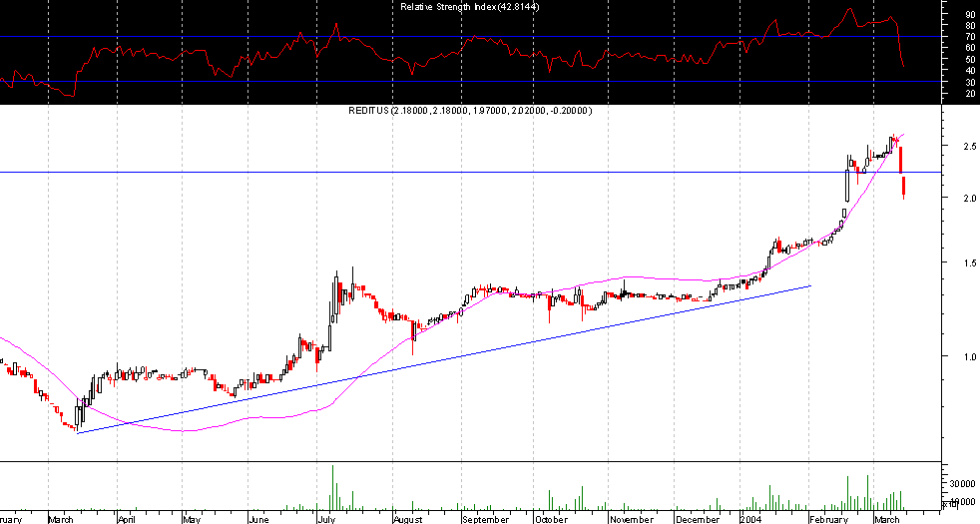Click the October date axis label
Viewport: 980px width, 524px height.
coord(551,519)
